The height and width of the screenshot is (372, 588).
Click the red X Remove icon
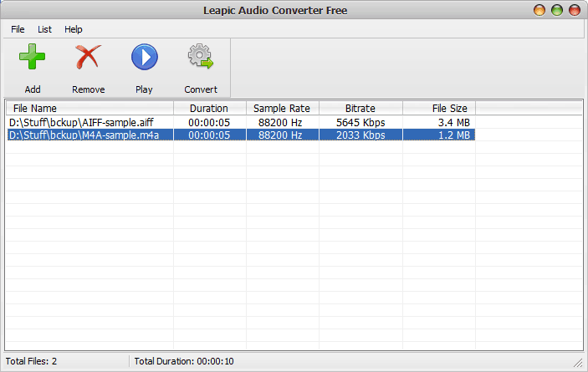click(88, 57)
